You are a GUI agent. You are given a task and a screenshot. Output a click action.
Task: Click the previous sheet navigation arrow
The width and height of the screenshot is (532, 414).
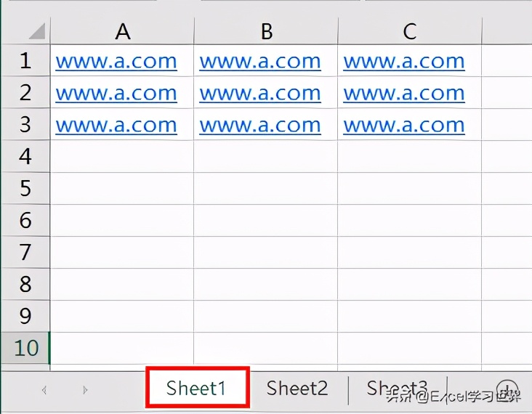point(44,390)
